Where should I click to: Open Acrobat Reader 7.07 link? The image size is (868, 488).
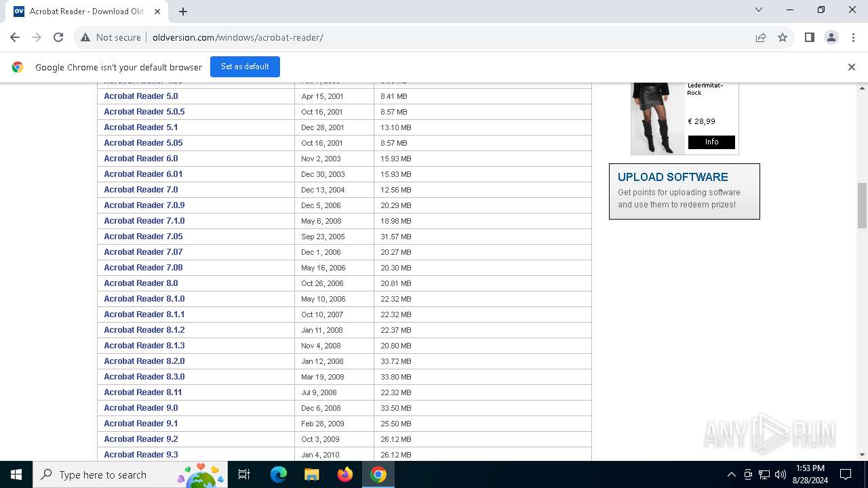click(143, 252)
